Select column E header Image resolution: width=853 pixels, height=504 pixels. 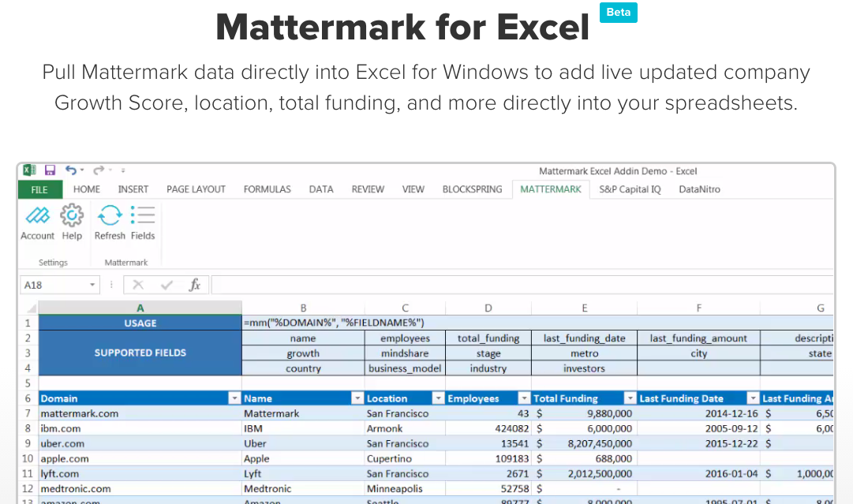tap(584, 308)
